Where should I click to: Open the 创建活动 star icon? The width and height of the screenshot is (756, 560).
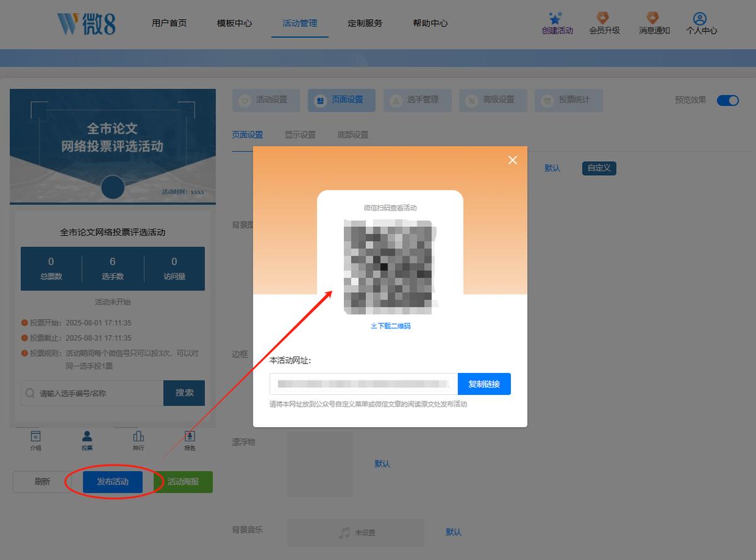click(555, 18)
